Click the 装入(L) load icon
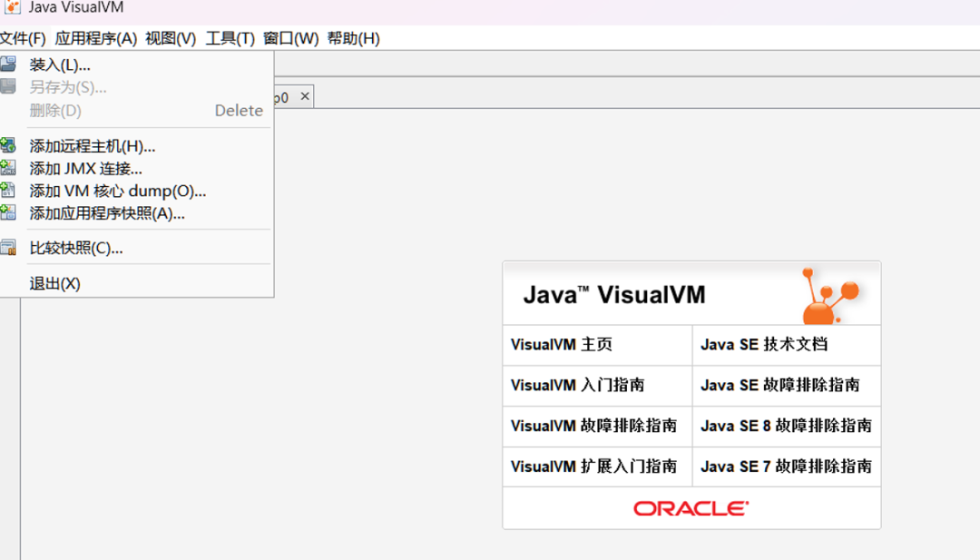Viewport: 980px width, 560px height. [x=7, y=64]
